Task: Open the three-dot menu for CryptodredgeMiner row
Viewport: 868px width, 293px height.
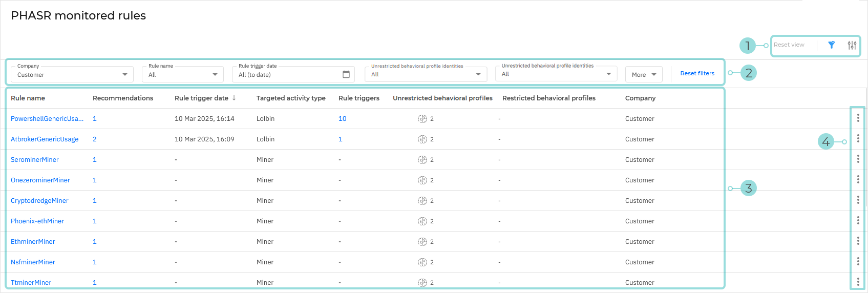Action: tap(858, 200)
